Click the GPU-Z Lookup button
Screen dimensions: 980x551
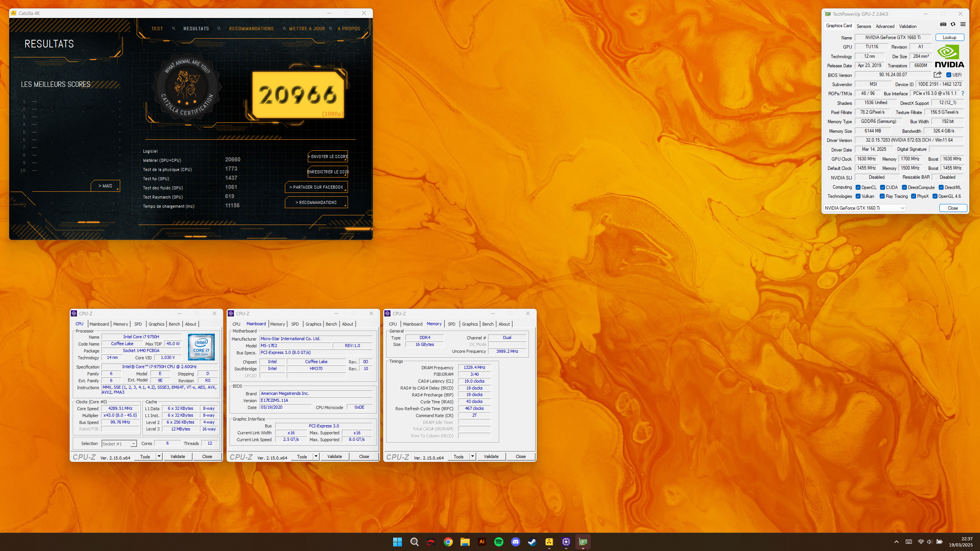pos(949,37)
